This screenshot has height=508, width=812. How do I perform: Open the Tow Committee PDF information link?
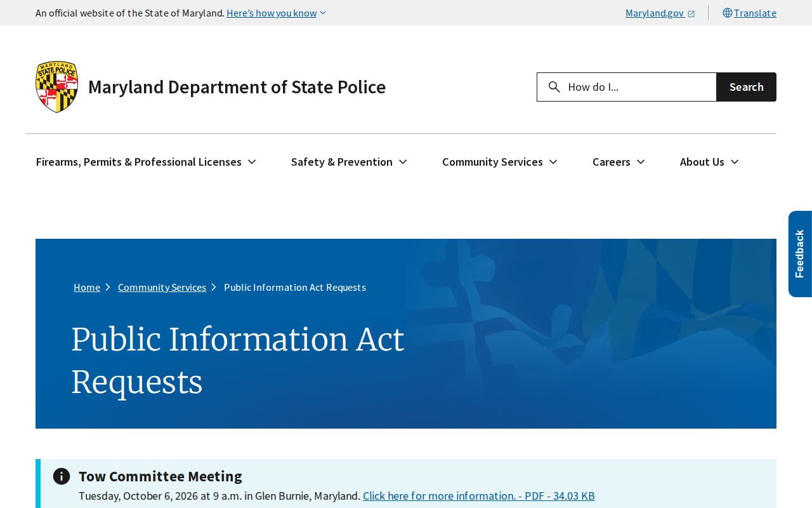click(x=479, y=496)
